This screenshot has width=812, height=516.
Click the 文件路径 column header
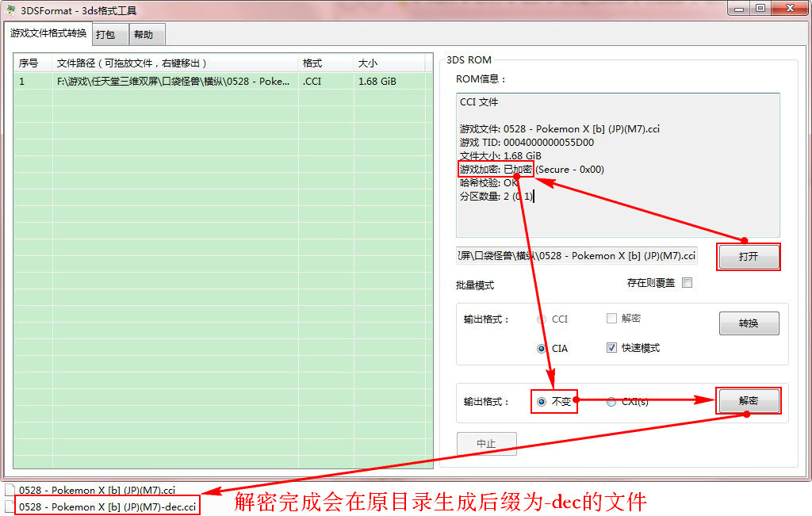(x=174, y=63)
